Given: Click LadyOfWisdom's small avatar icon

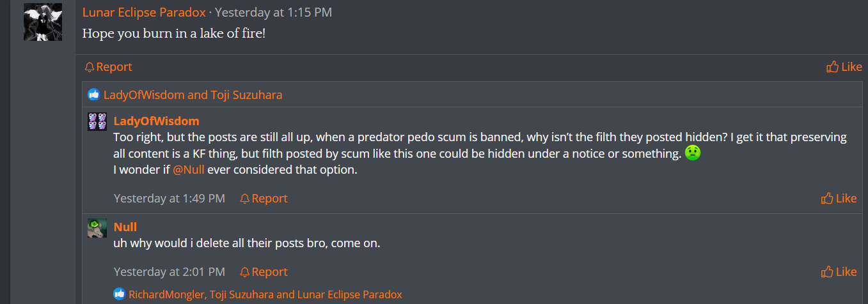Looking at the screenshot, I should [x=97, y=121].
